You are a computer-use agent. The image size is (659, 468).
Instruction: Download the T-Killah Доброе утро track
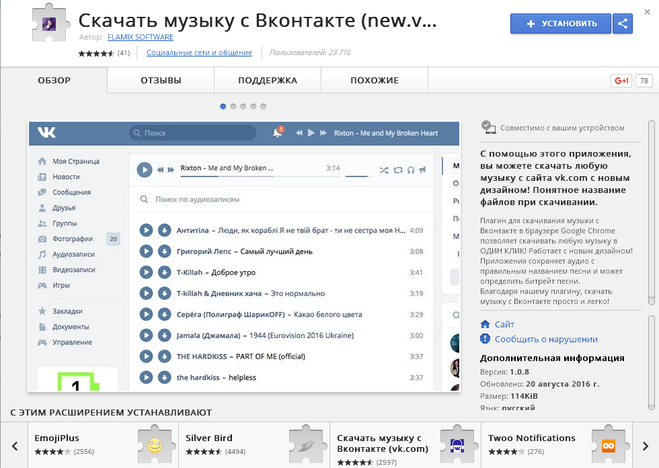164,272
